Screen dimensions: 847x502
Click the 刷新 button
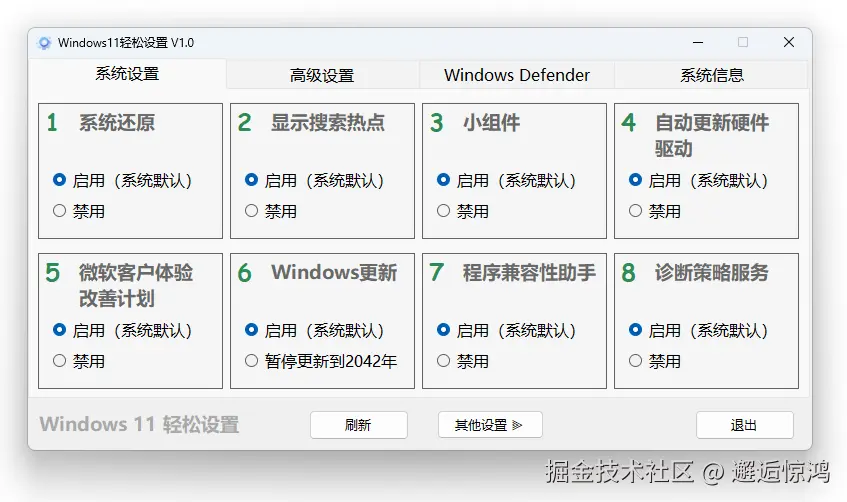click(x=359, y=425)
